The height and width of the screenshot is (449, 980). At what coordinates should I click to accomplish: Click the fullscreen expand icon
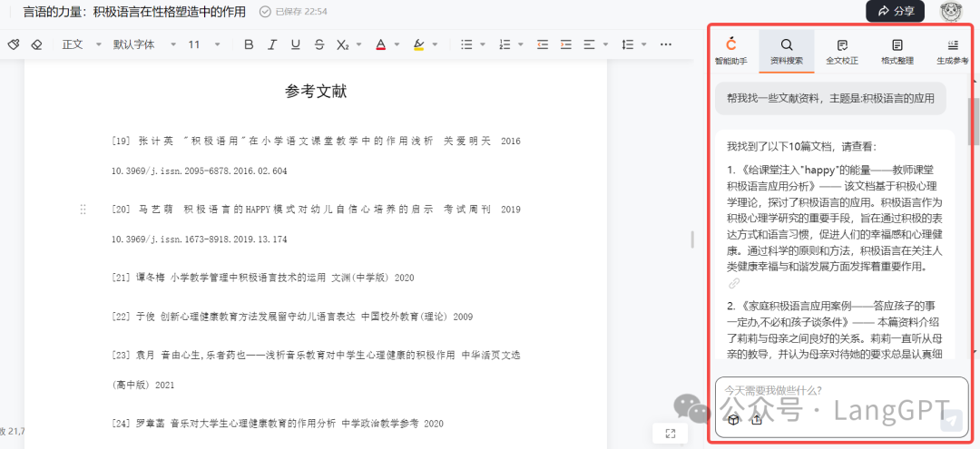coord(670,434)
